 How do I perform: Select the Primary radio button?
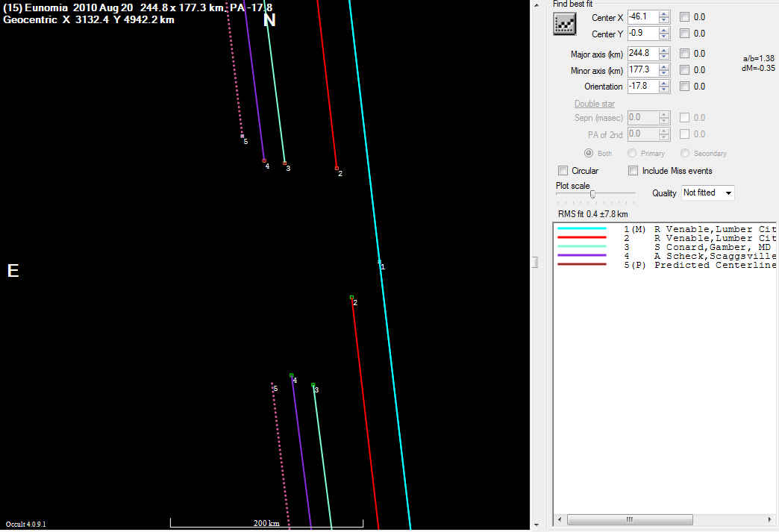[632, 153]
